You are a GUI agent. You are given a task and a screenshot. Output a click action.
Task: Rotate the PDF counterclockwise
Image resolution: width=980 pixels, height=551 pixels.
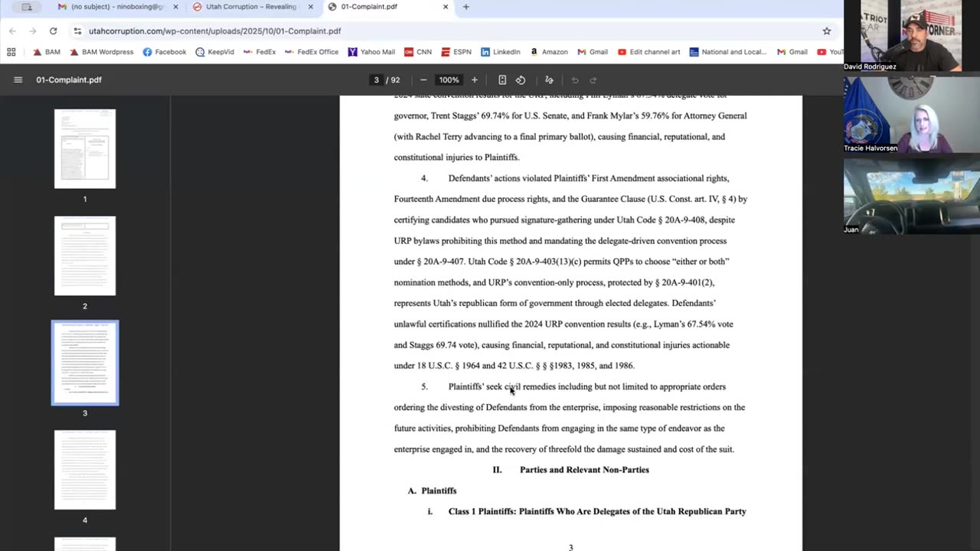521,80
